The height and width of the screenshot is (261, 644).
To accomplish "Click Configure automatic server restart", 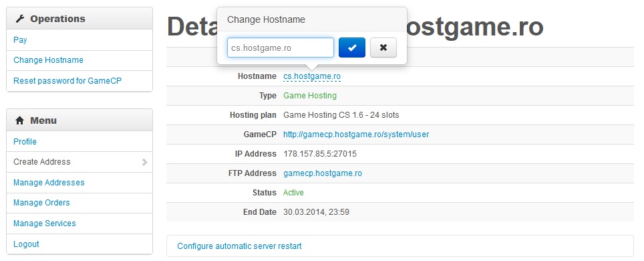I will click(239, 246).
